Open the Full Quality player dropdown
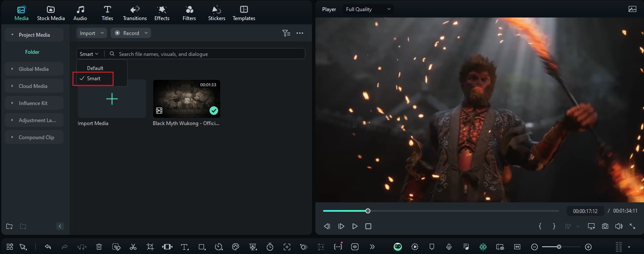644x254 pixels. (x=368, y=9)
